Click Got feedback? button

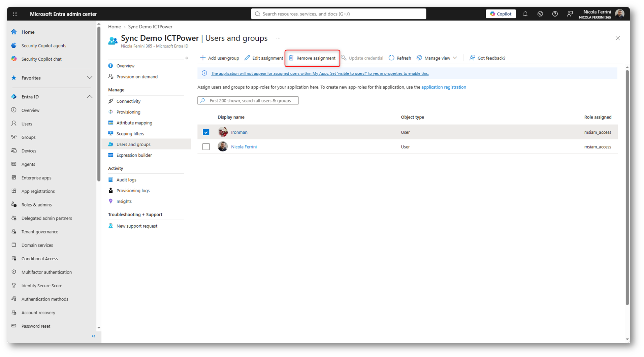click(487, 58)
